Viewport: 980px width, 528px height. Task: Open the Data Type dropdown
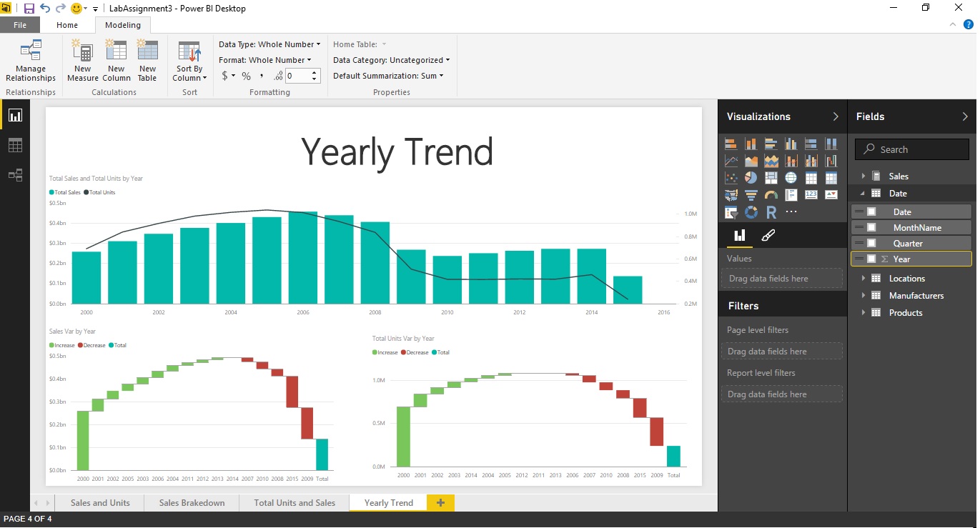pos(269,44)
